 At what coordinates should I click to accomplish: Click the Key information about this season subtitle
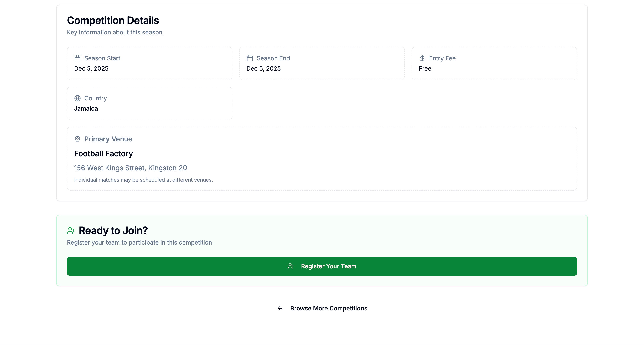pos(114,33)
